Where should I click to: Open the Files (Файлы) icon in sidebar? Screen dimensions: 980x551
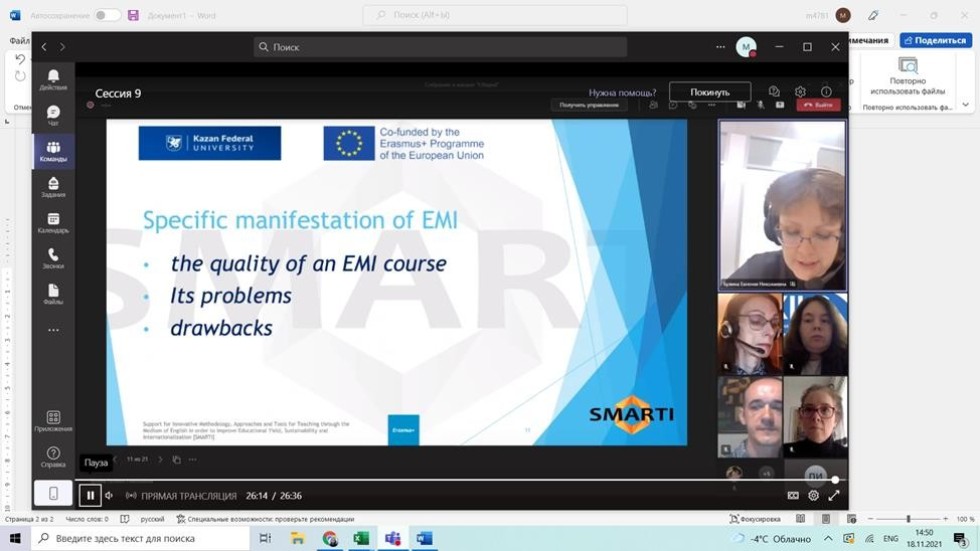[x=53, y=294]
